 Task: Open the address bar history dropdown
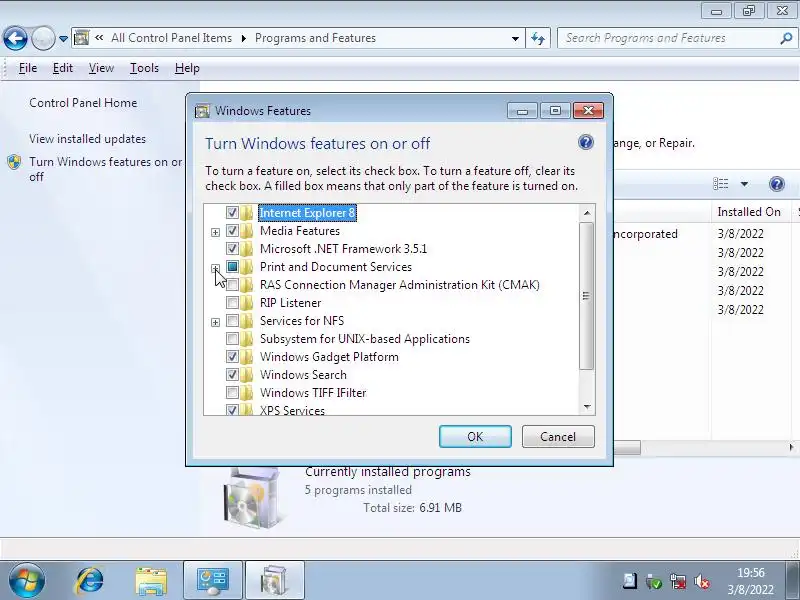[515, 38]
